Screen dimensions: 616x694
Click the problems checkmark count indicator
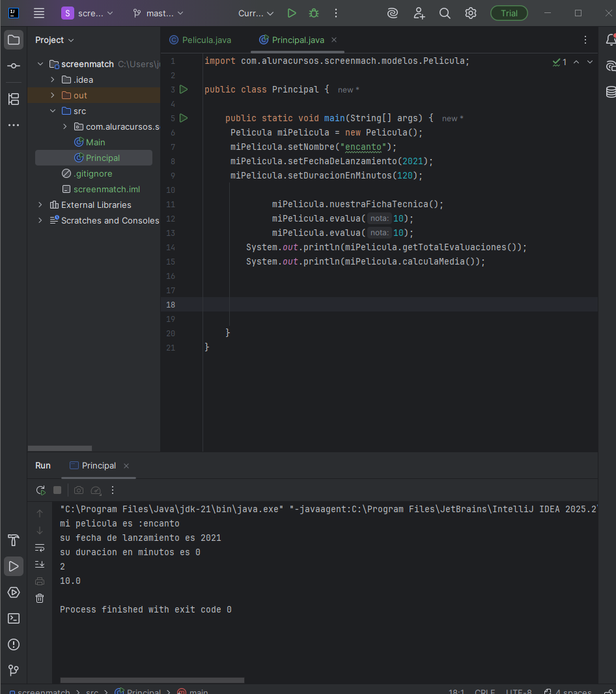559,63
